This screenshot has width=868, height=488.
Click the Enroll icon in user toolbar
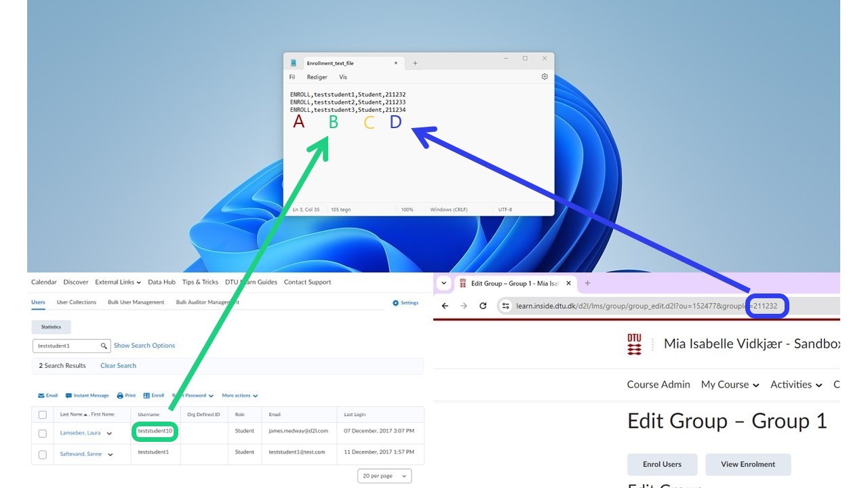point(146,396)
